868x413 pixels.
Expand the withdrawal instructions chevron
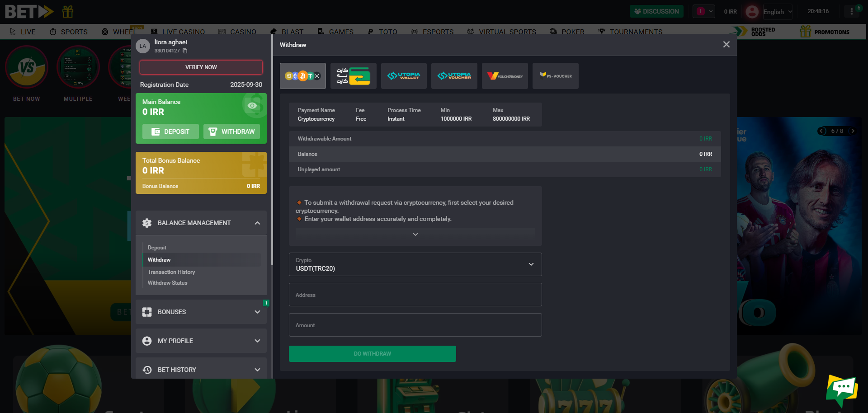pos(415,235)
